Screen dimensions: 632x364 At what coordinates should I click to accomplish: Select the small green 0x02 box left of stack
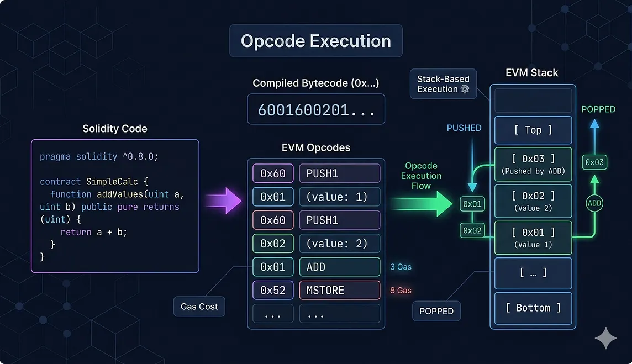point(472,230)
